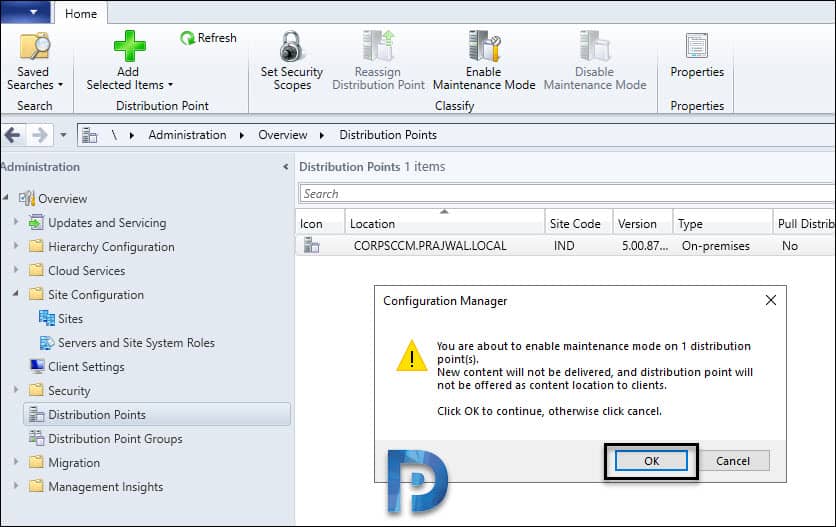Click Disable Maintenance Mode icon
This screenshot has width=836, height=527.
point(594,46)
